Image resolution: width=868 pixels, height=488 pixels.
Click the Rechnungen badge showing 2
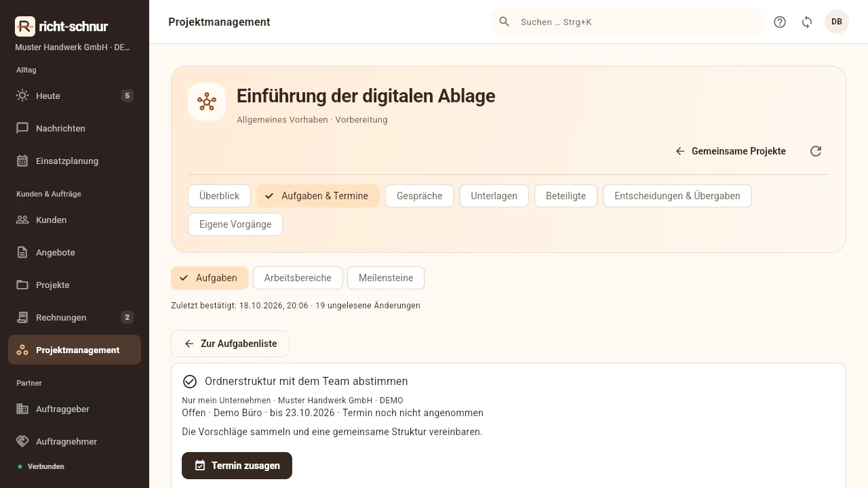(x=127, y=317)
